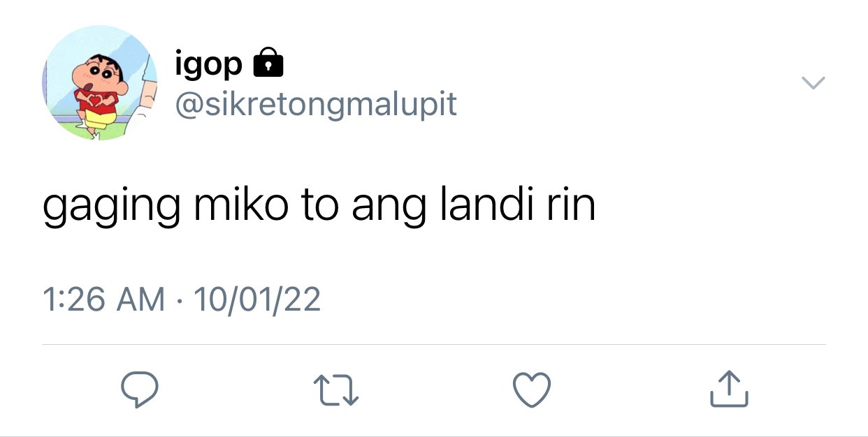
Task: Open the Shin-chan profile picture
Action: (x=99, y=83)
